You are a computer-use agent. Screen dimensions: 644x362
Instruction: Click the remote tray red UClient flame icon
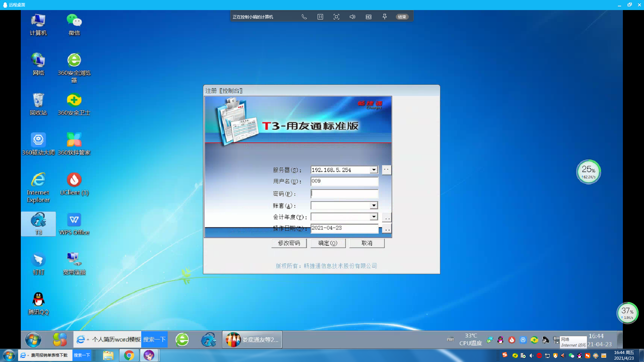512,340
